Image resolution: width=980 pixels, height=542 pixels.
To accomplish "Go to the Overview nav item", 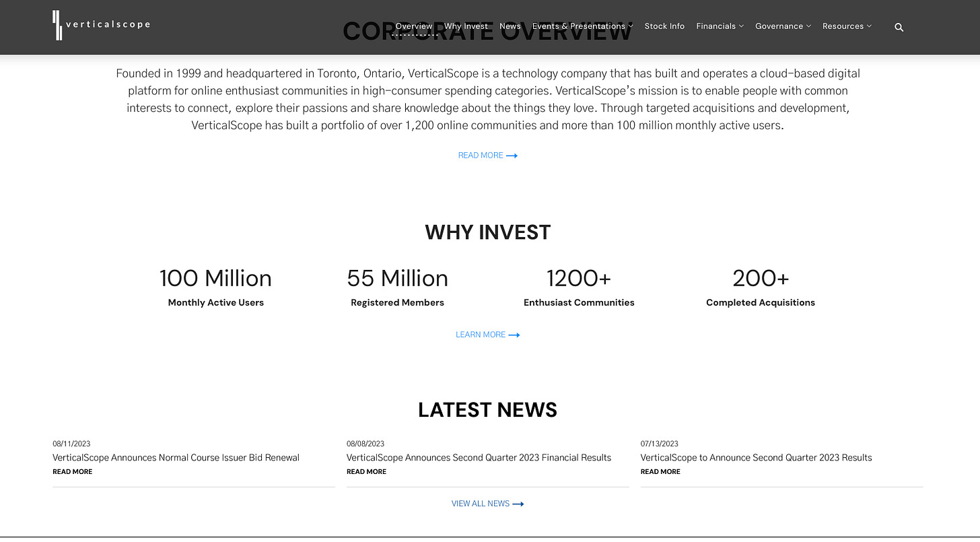I will coord(414,26).
